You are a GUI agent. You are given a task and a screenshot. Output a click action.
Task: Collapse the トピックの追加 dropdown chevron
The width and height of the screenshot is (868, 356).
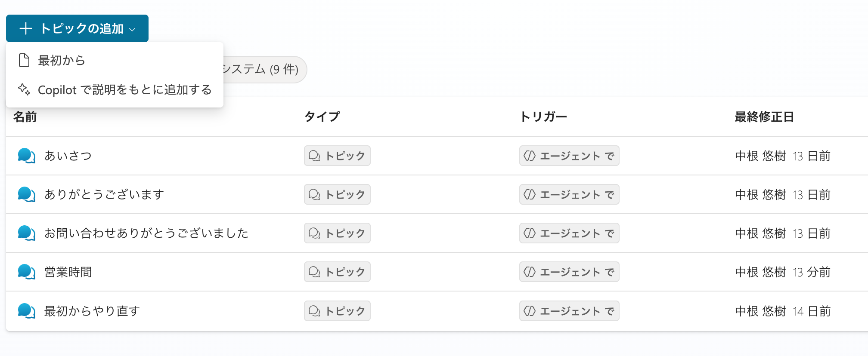coord(133,29)
